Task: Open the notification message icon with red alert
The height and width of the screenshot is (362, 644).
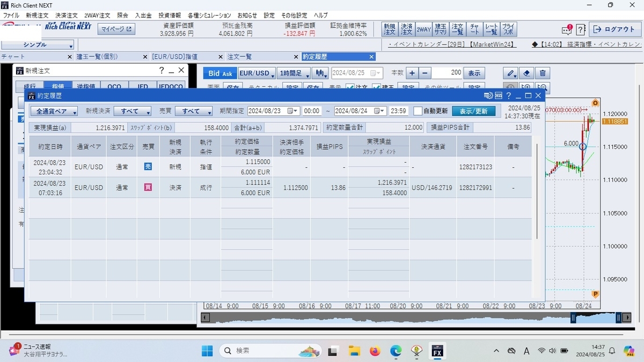Action: click(x=567, y=29)
